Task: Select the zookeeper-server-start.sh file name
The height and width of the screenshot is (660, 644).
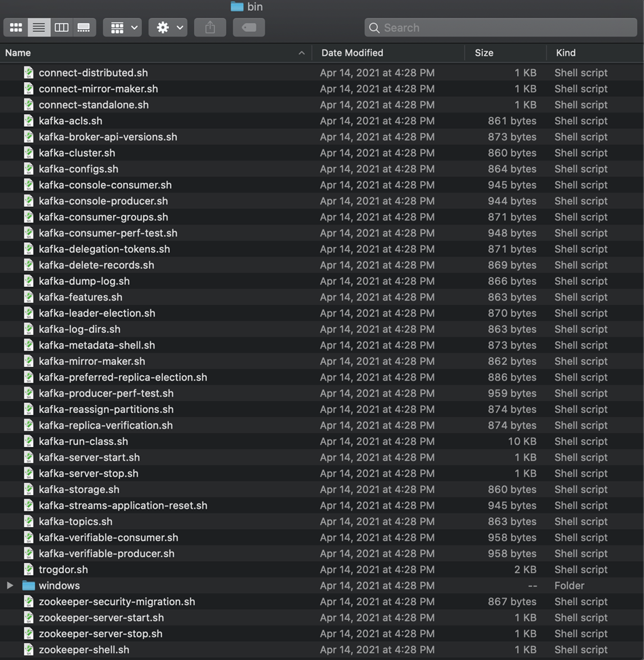Action: (102, 617)
